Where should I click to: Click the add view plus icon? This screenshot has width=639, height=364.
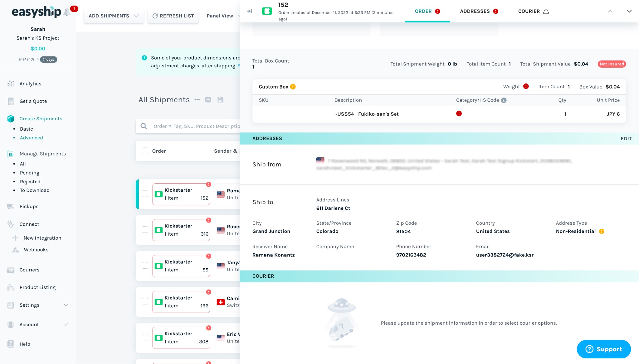(208, 100)
